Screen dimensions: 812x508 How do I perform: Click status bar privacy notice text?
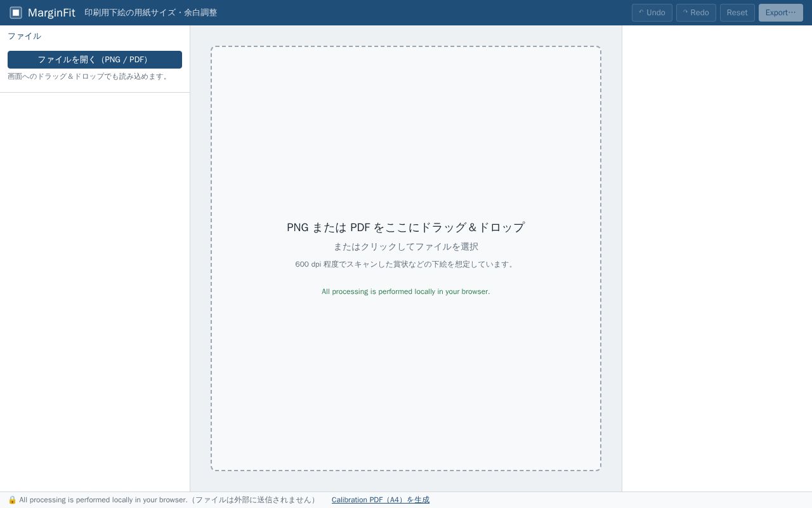point(169,500)
